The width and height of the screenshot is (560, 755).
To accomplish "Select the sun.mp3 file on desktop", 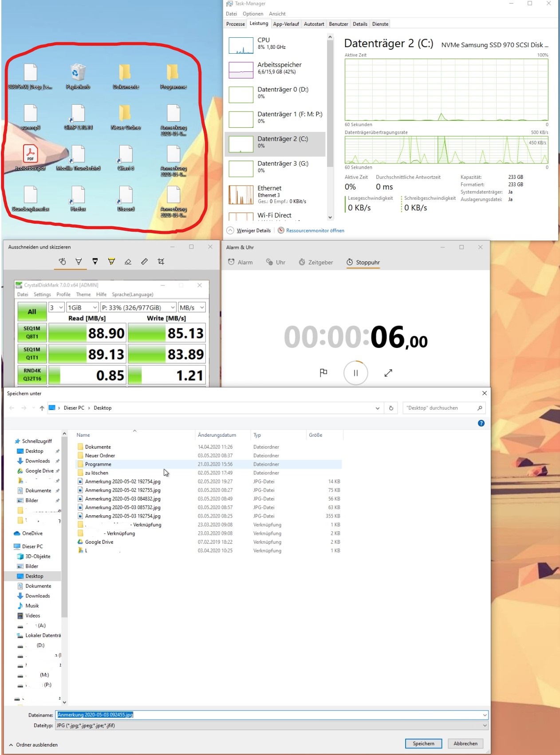I will [x=31, y=117].
